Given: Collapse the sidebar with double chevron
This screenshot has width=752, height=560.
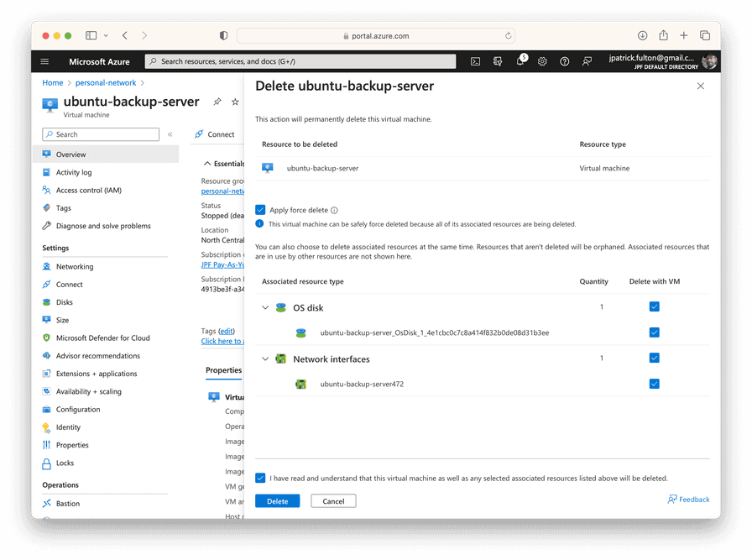Looking at the screenshot, I should (170, 134).
